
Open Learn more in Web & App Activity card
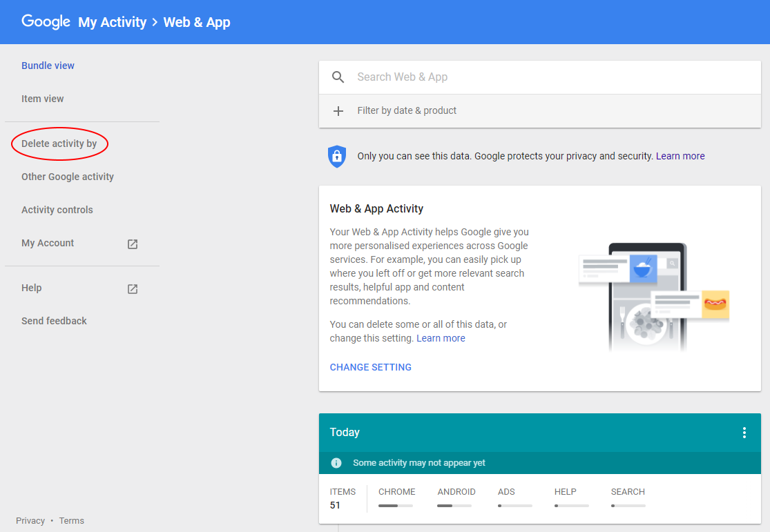click(x=441, y=338)
